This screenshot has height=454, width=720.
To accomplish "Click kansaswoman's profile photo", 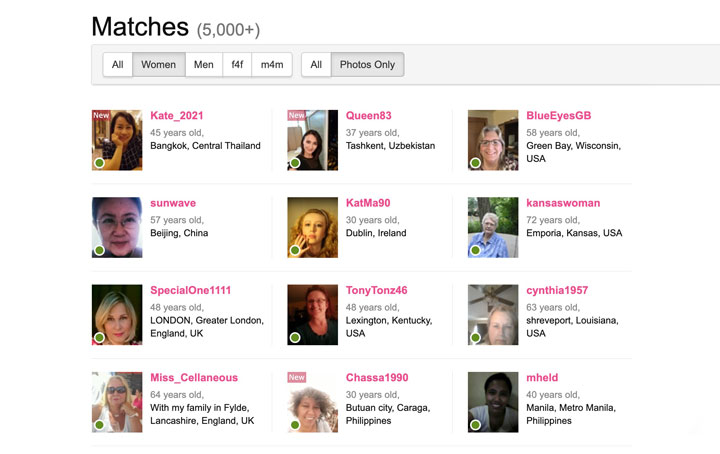I will (x=493, y=227).
